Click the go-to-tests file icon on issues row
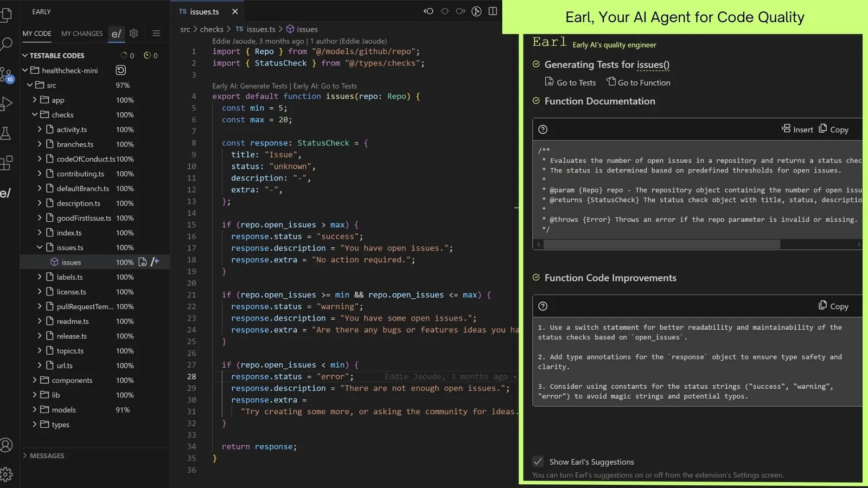Viewport: 868px width, 488px height. tap(143, 262)
